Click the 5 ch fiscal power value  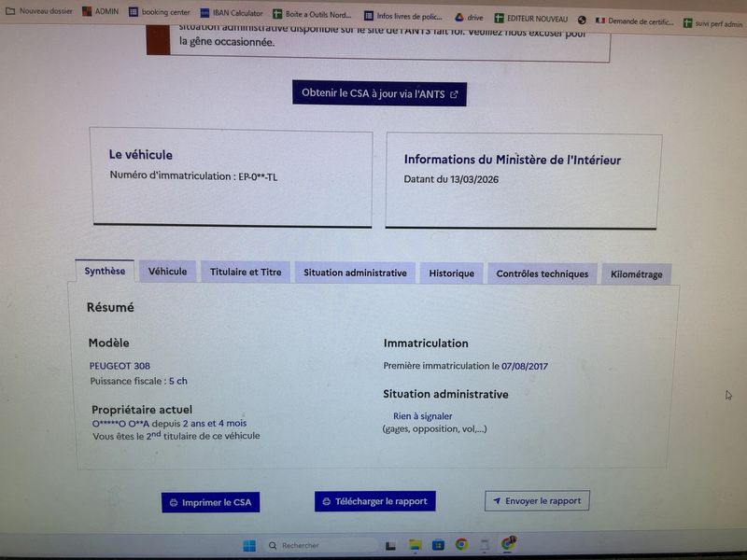point(178,381)
